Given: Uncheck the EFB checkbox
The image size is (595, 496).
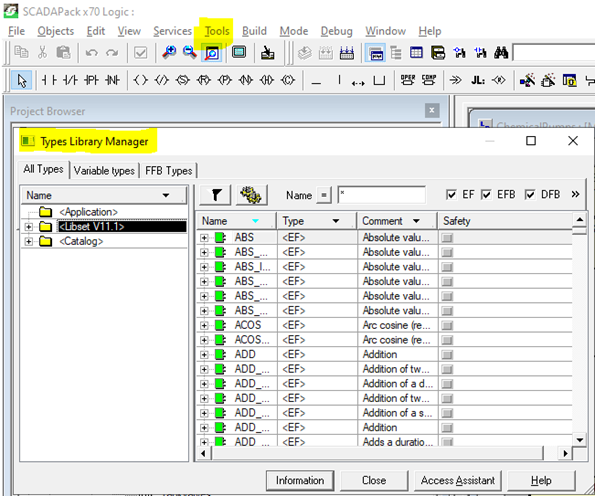Looking at the screenshot, I should click(x=486, y=195).
